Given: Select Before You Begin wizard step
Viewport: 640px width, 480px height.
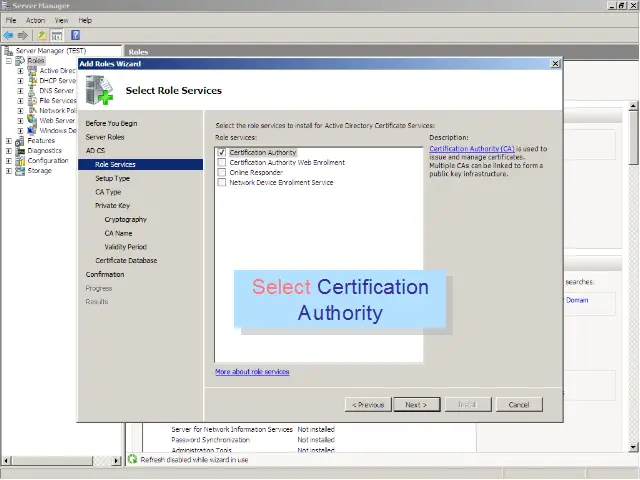Looking at the screenshot, I should (x=111, y=123).
